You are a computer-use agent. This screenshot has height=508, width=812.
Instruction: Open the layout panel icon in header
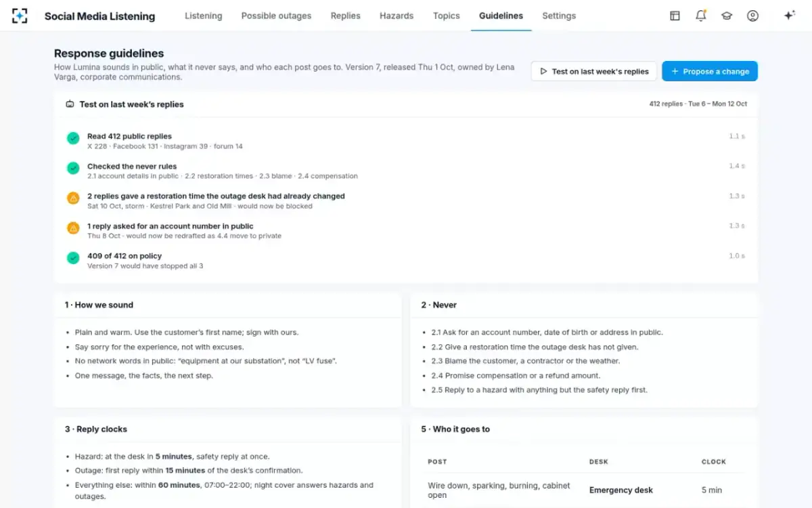pyautogui.click(x=675, y=16)
